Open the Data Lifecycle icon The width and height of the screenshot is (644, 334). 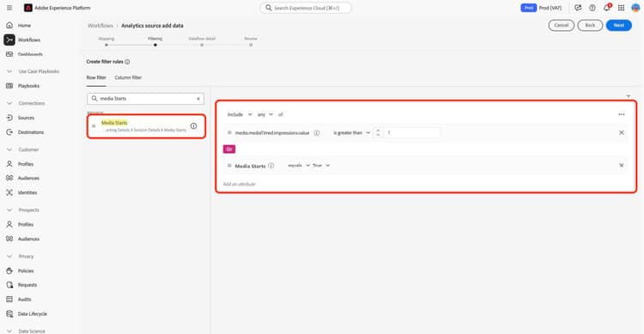(x=9, y=314)
